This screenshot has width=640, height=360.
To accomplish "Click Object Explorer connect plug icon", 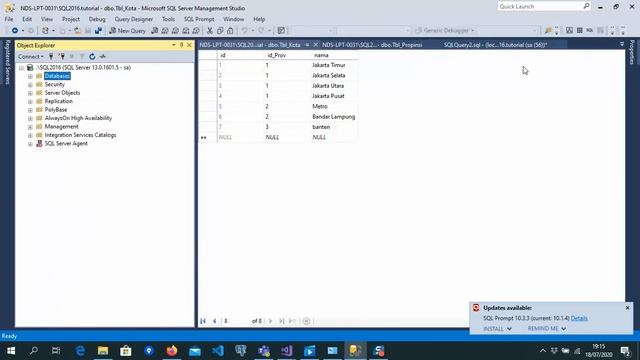I will [51, 57].
